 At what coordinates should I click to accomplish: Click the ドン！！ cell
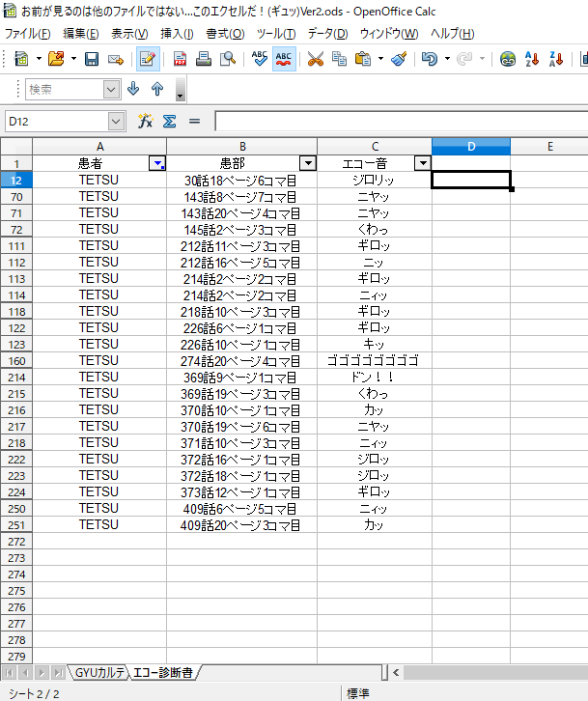[375, 378]
